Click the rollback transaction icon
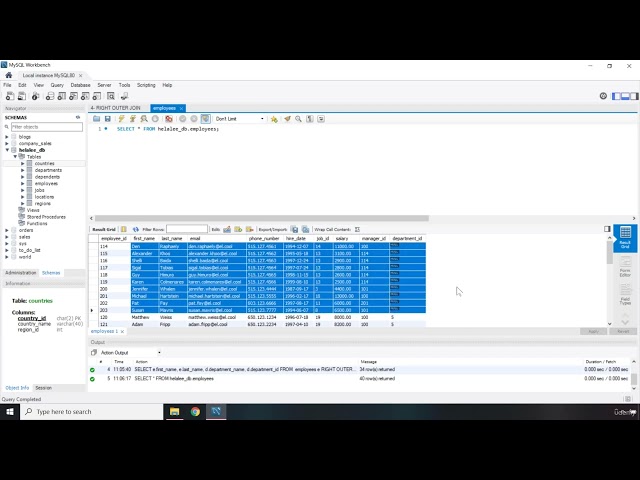This screenshot has width=640, height=480. click(194, 119)
